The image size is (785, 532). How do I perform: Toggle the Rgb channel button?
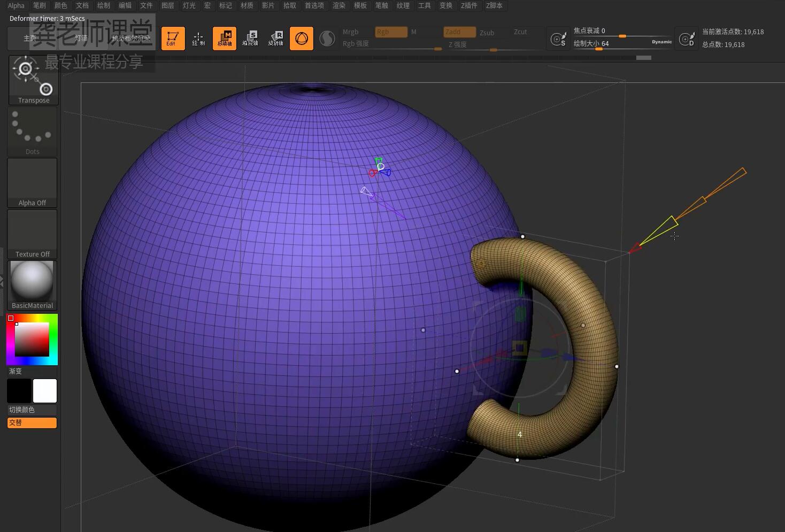pos(391,32)
